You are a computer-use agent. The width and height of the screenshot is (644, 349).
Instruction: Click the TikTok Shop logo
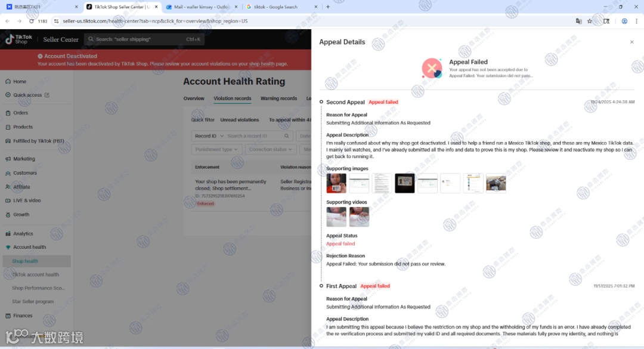pyautogui.click(x=19, y=39)
